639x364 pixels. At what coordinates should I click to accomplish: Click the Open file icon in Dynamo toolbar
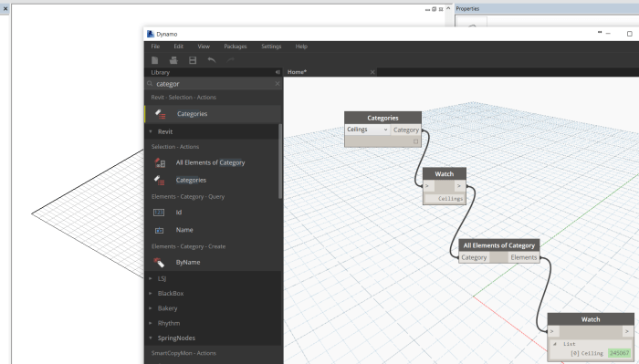click(173, 60)
